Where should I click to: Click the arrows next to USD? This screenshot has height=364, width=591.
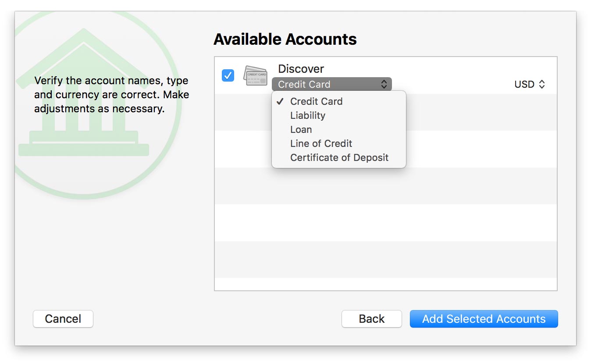click(542, 84)
